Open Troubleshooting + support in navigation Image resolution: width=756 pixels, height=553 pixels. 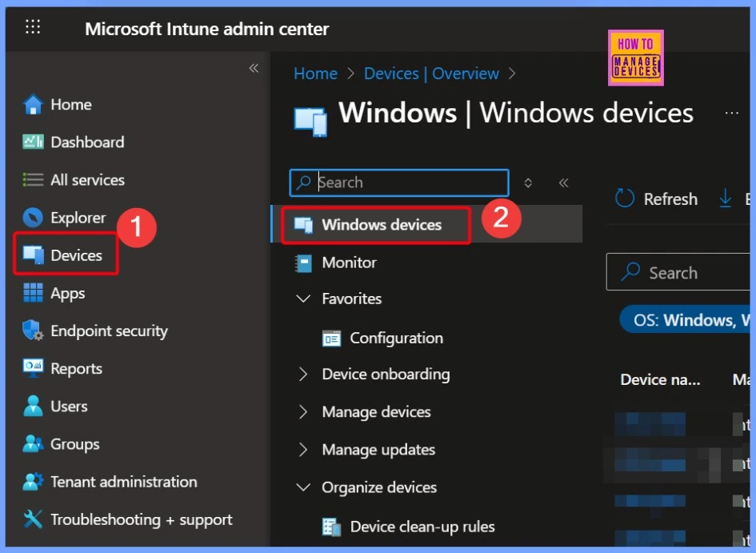point(142,519)
